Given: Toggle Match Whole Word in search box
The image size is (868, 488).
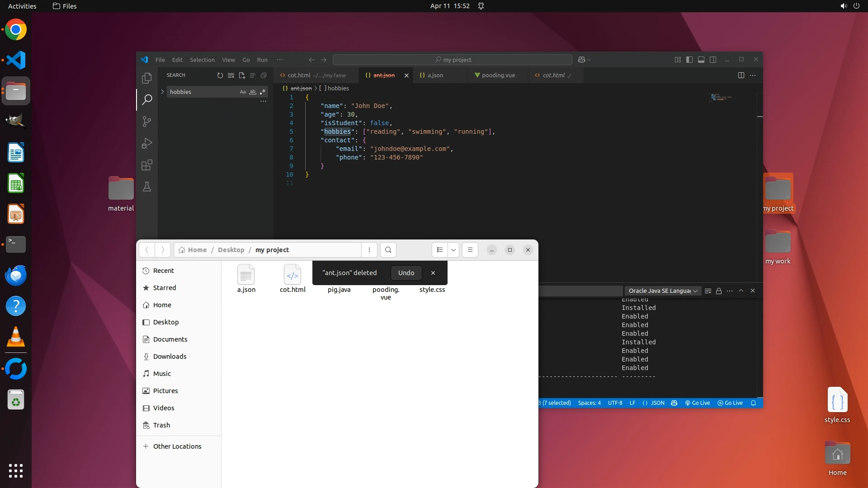Looking at the screenshot, I should [x=253, y=92].
